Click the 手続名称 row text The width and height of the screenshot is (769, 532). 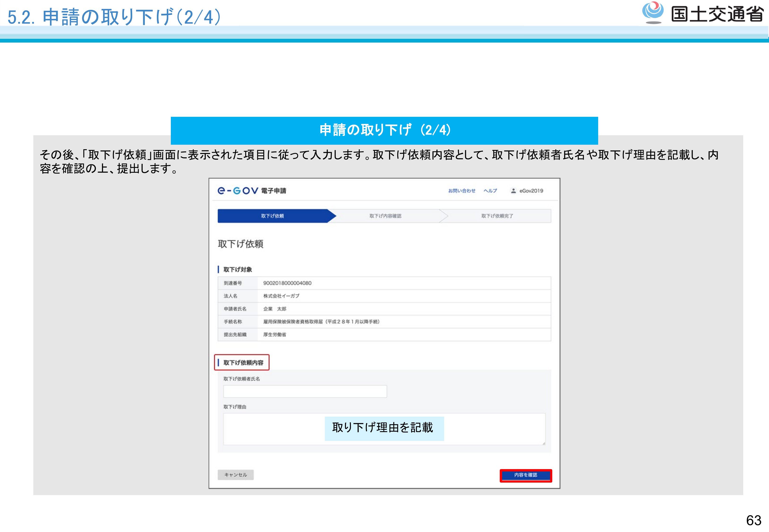pos(321,322)
